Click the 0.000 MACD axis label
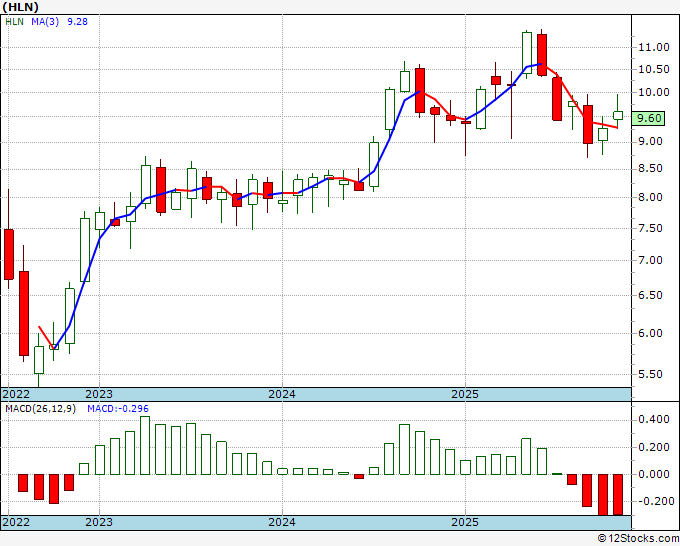680x546 pixels. 654,474
